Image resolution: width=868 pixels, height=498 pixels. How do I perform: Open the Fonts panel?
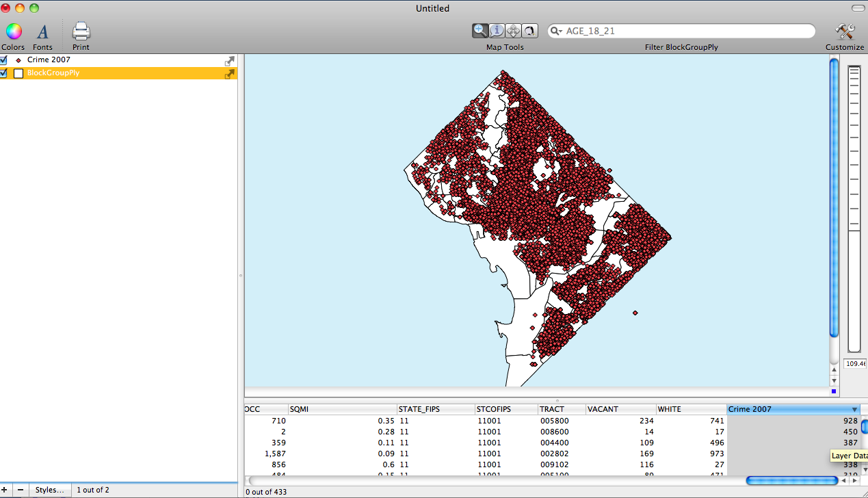pos(42,31)
